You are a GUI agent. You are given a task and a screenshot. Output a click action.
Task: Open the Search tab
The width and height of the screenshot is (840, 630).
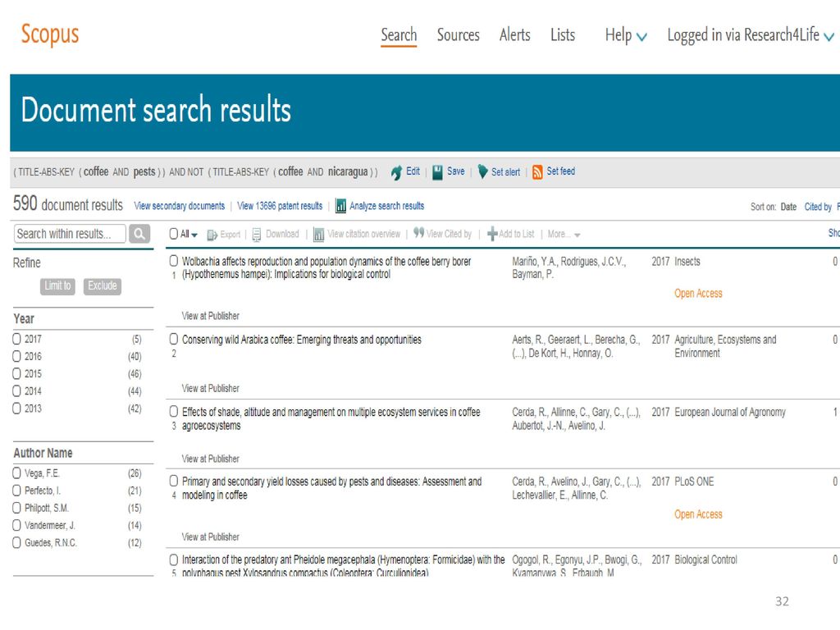tap(399, 35)
